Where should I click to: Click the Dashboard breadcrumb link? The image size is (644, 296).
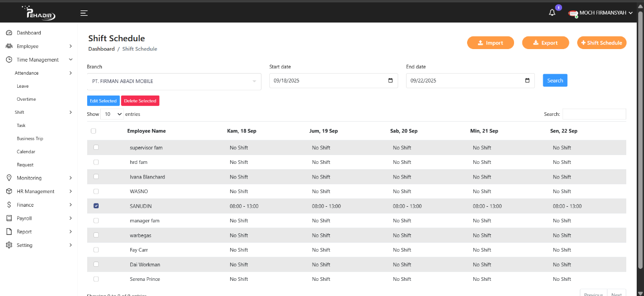tap(101, 49)
